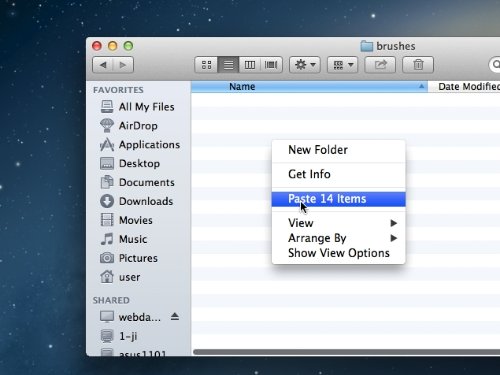
Task: Switch to icon view
Action: point(206,65)
